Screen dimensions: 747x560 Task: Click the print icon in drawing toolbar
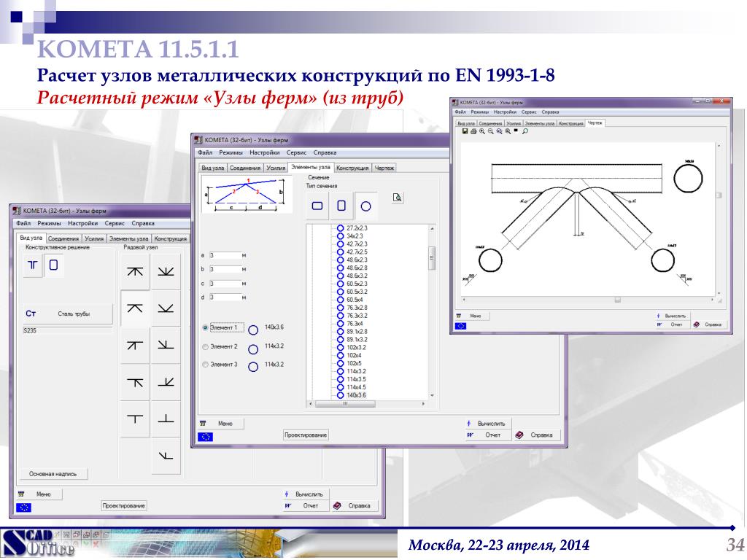coord(473,131)
